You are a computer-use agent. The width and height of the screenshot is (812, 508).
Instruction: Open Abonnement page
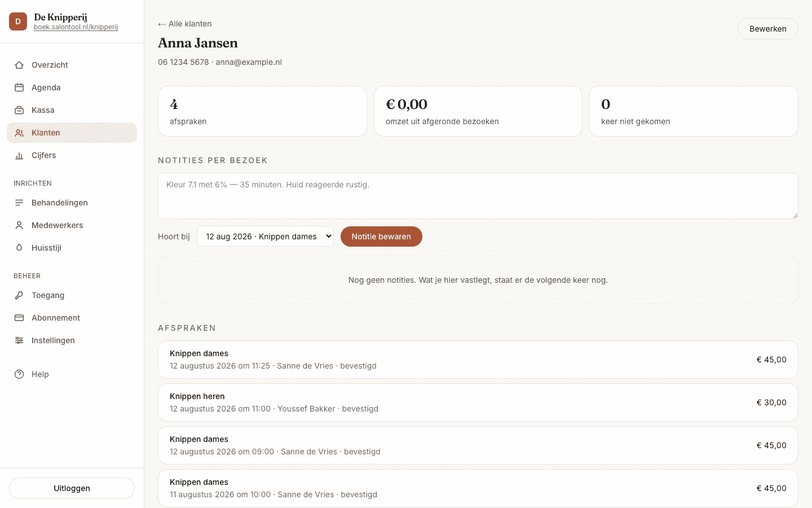pos(72,318)
